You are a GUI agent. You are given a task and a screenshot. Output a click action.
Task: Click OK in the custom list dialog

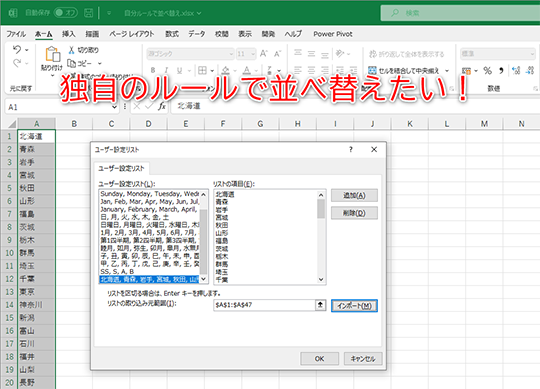pyautogui.click(x=319, y=359)
